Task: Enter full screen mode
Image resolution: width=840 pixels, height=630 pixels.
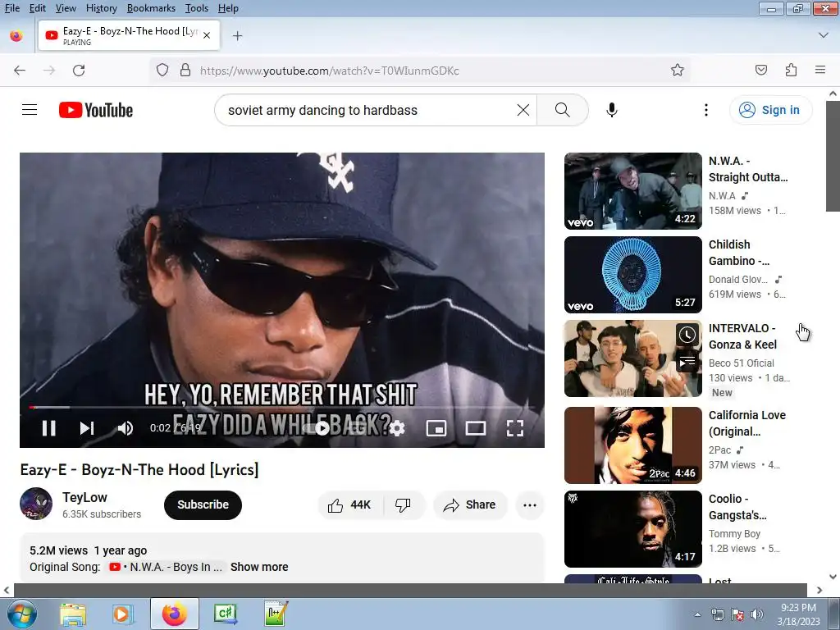Action: 515,428
